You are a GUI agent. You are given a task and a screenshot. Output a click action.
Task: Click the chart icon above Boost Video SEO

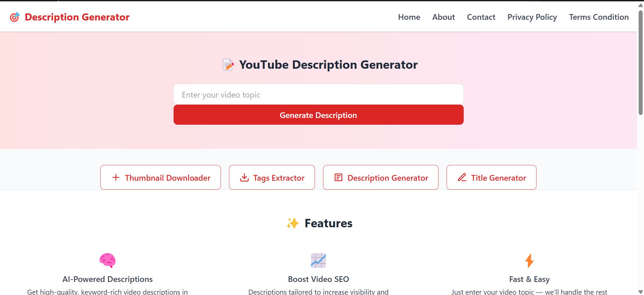[318, 260]
